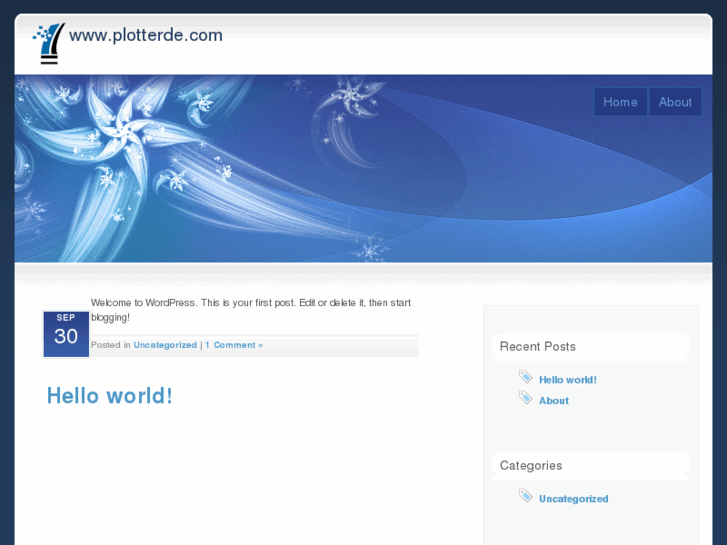
Task: Click the SEP 30 date badge
Action: (x=66, y=334)
